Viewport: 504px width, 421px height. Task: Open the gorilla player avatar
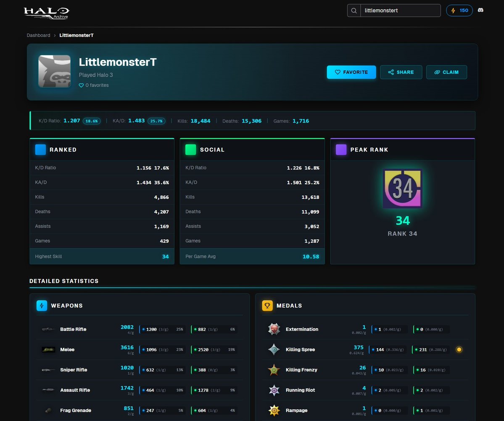point(55,71)
